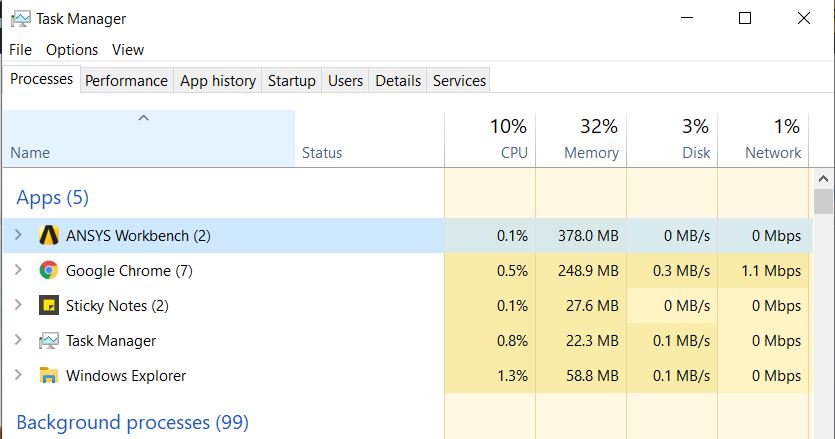Screen dimensions: 835x439
Task: Expand the ANSYS Workbench process group
Action: tap(18, 236)
